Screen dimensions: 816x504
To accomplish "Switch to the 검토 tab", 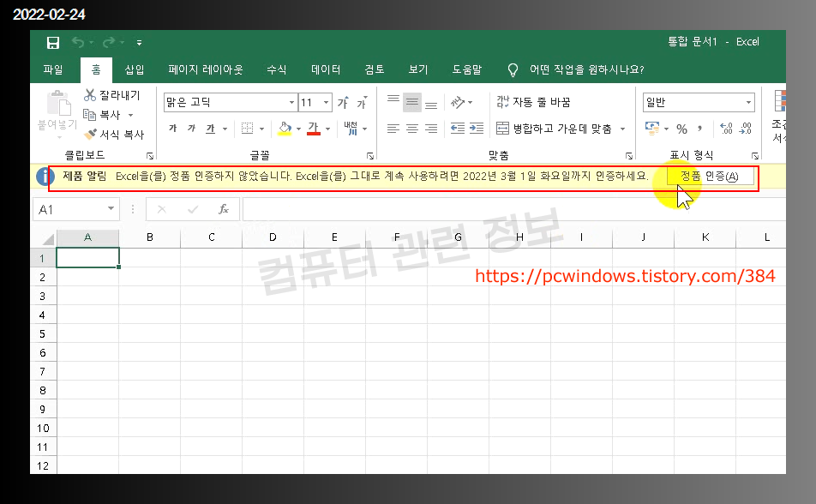I will 375,69.
